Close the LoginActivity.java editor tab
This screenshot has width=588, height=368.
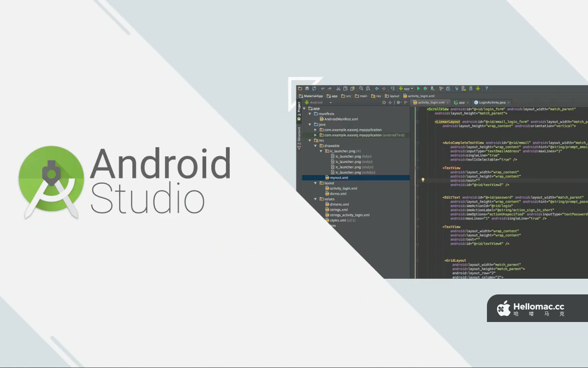click(x=509, y=103)
